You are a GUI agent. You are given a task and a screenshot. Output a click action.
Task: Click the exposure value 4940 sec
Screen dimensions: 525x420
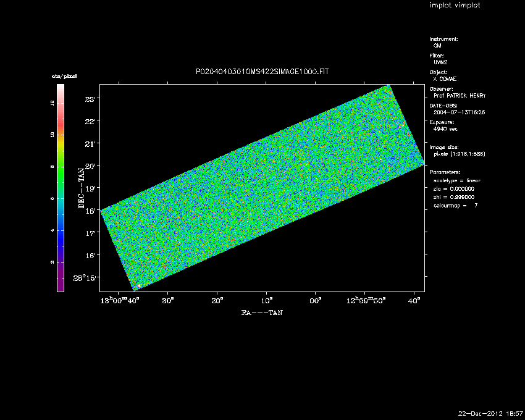coord(445,129)
